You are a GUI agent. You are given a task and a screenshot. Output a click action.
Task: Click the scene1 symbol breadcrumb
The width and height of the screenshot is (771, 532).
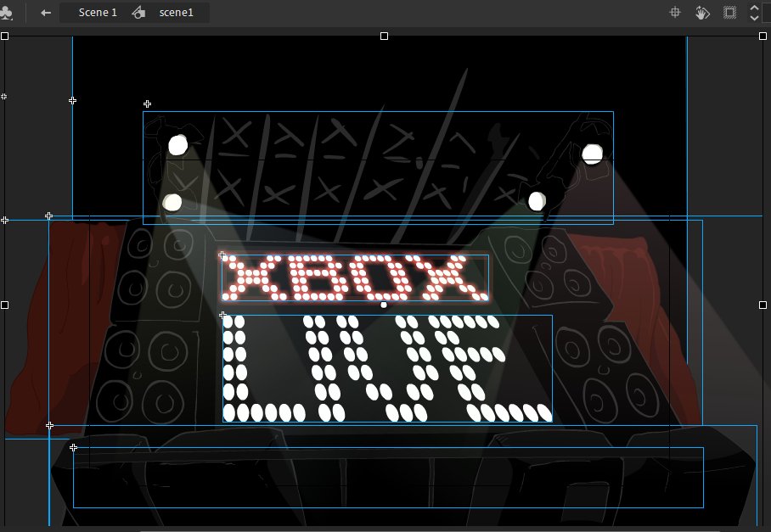176,13
